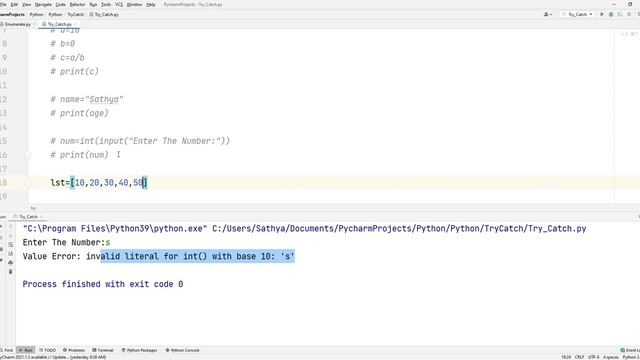Screen dimensions: 640x360
Task: Start debugging with the bug icon
Action: pyautogui.click(x=611, y=14)
